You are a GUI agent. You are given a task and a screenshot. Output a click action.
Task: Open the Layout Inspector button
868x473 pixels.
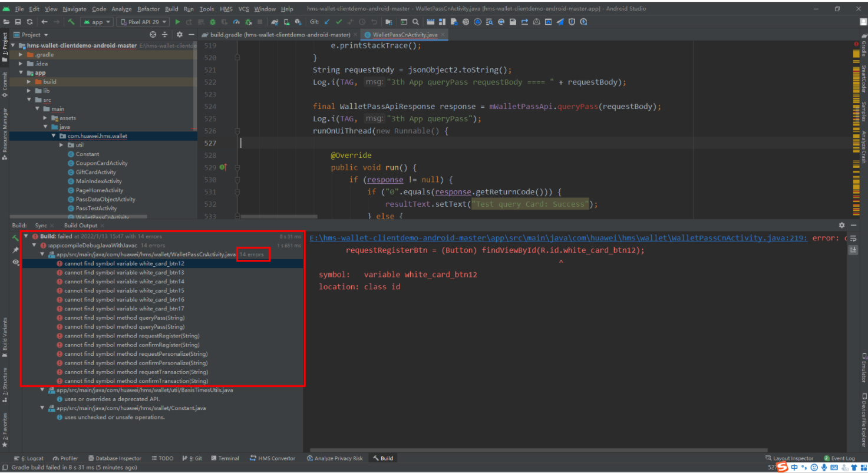789,458
